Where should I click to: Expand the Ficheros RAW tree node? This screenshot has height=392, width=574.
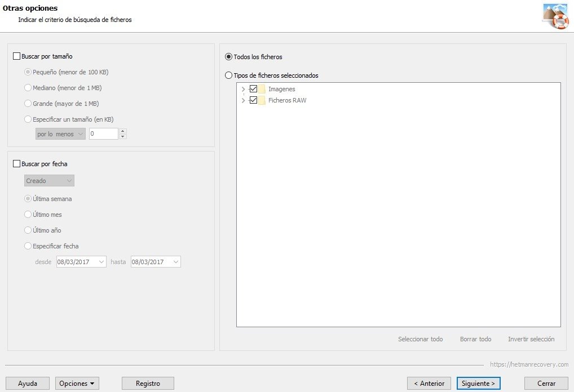point(243,100)
